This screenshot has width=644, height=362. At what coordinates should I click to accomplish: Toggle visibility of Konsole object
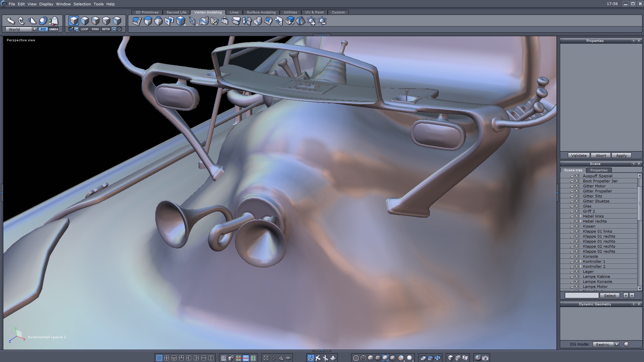pos(577,256)
